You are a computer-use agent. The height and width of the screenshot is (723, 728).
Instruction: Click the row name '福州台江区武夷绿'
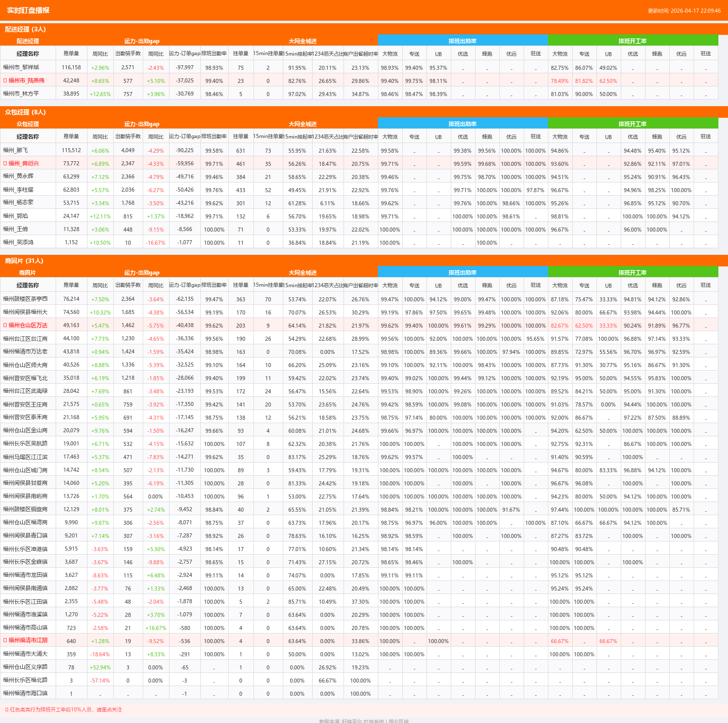pyautogui.click(x=25, y=391)
